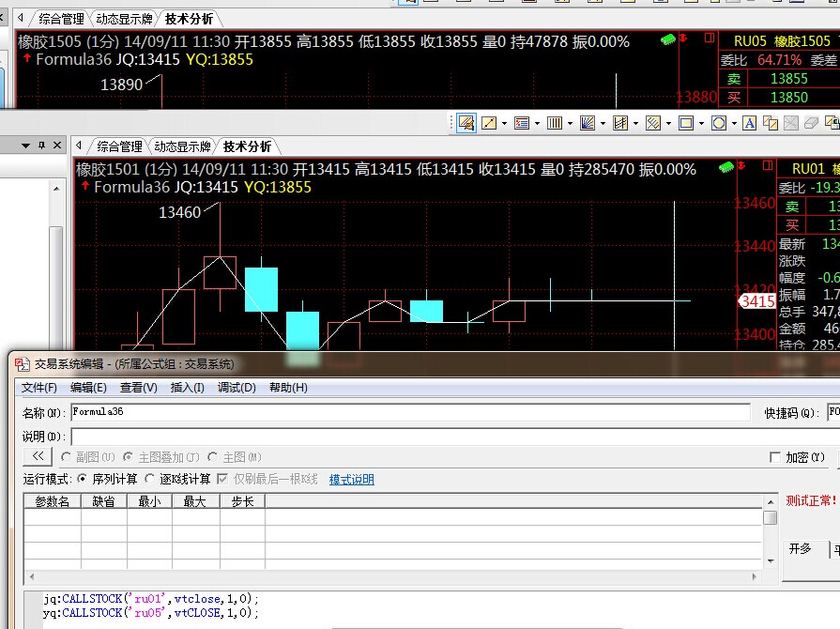Open the 插入(I) menu

coord(188,388)
